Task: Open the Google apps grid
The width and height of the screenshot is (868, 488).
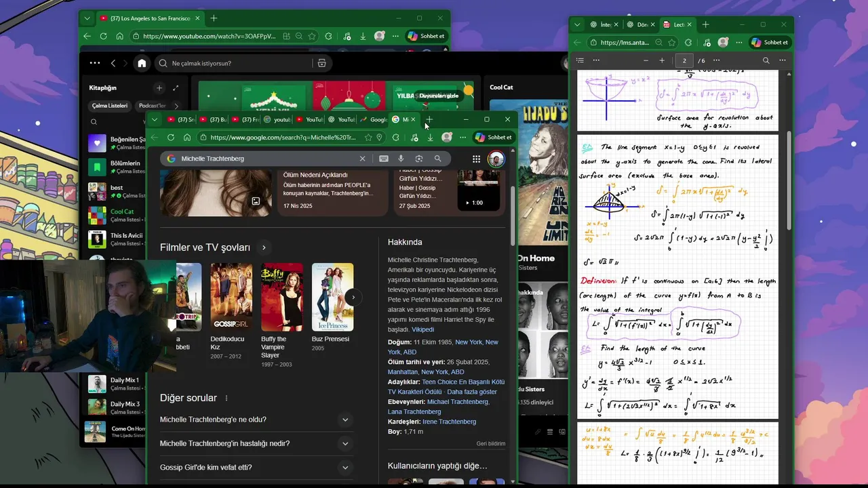Action: (x=477, y=159)
